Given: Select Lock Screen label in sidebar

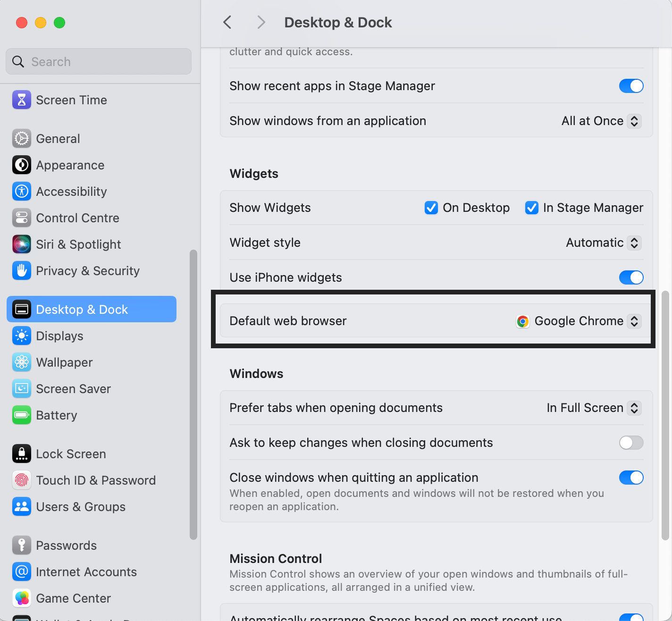Looking at the screenshot, I should pyautogui.click(x=71, y=454).
